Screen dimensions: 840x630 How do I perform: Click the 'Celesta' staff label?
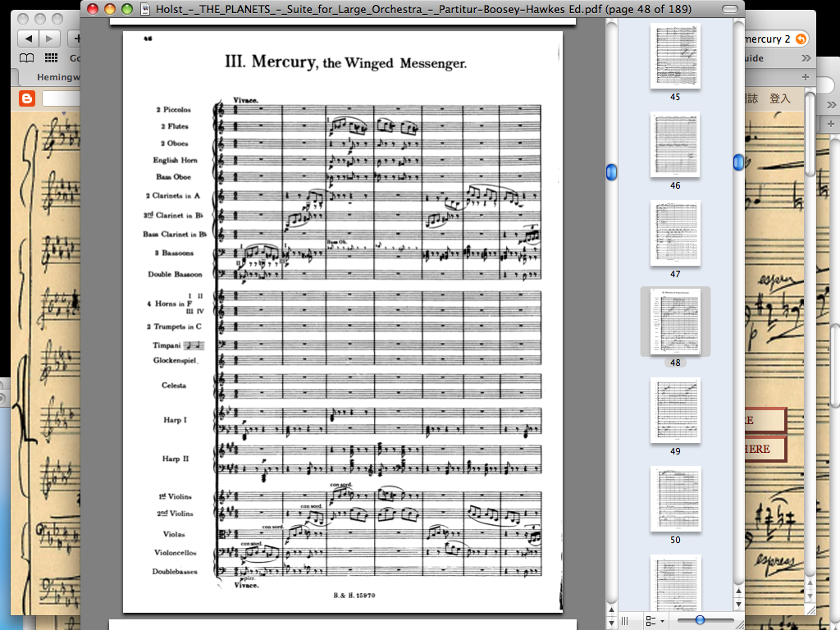click(x=174, y=386)
